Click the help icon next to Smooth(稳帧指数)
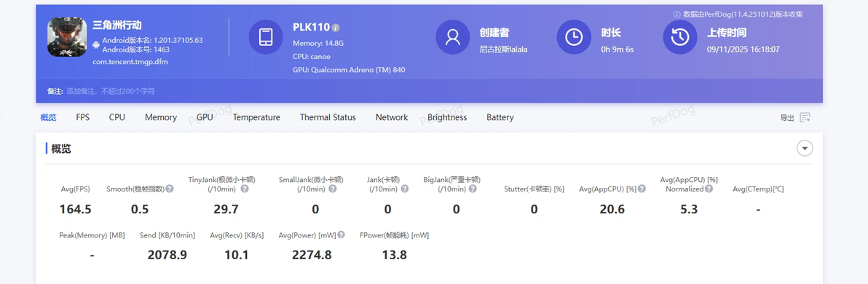The image size is (868, 284). click(x=170, y=189)
